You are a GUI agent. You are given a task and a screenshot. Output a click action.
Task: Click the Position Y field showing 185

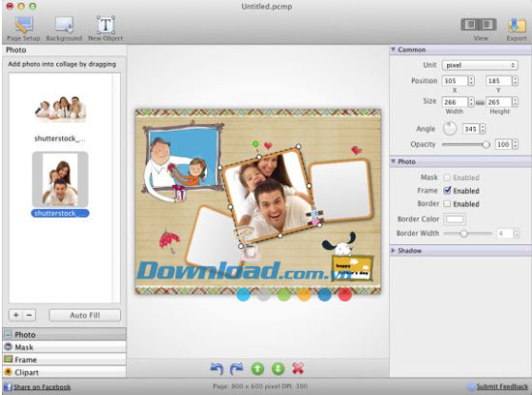[499, 80]
